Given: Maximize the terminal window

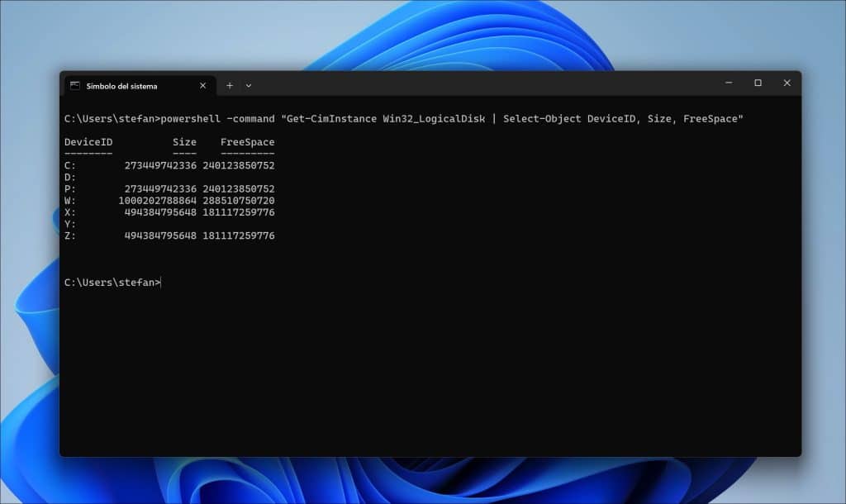Looking at the screenshot, I should pyautogui.click(x=758, y=83).
